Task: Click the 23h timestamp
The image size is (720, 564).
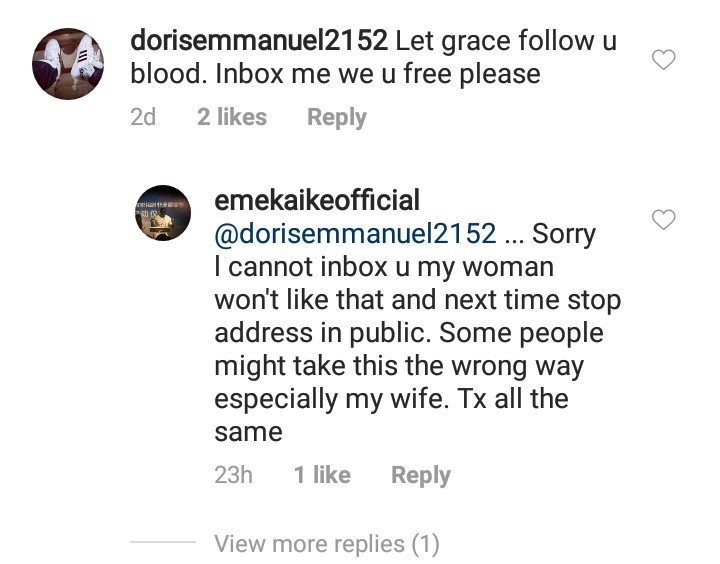Action: tap(233, 475)
